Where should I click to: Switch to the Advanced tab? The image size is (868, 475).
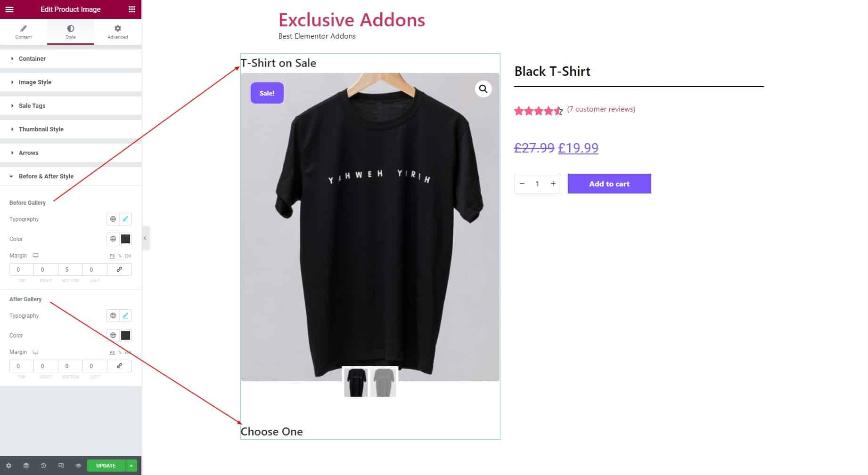(118, 32)
